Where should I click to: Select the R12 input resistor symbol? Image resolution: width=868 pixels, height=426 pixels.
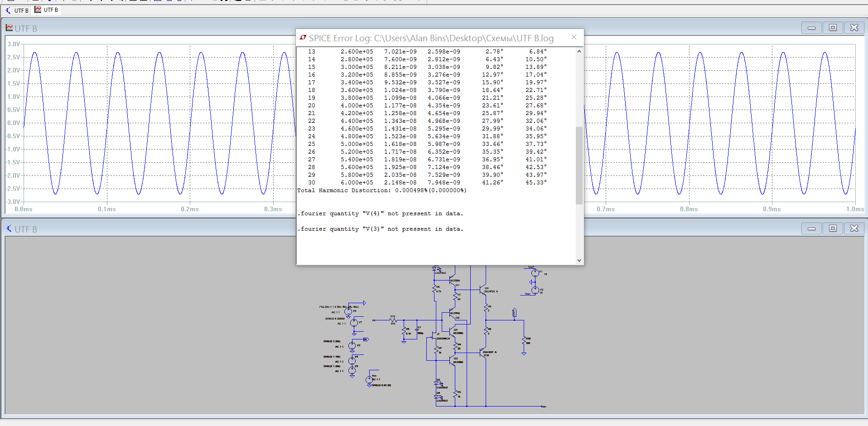pyautogui.click(x=393, y=320)
